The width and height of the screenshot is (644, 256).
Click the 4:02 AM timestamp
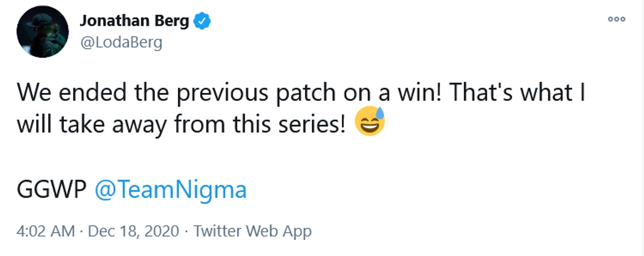tap(45, 231)
